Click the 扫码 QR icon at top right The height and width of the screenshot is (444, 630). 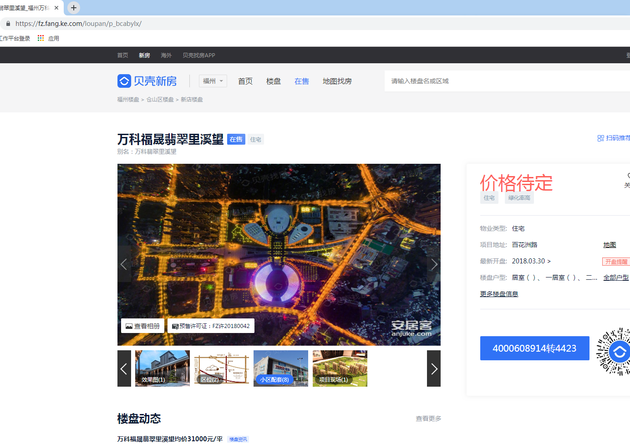coord(600,138)
